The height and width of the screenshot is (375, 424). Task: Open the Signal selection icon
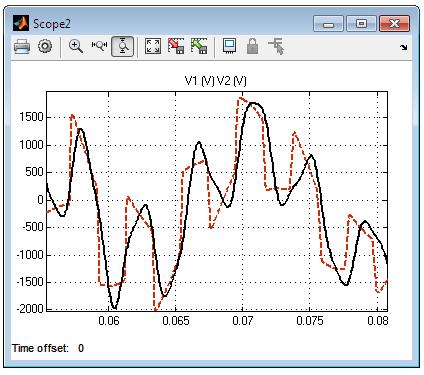click(276, 46)
